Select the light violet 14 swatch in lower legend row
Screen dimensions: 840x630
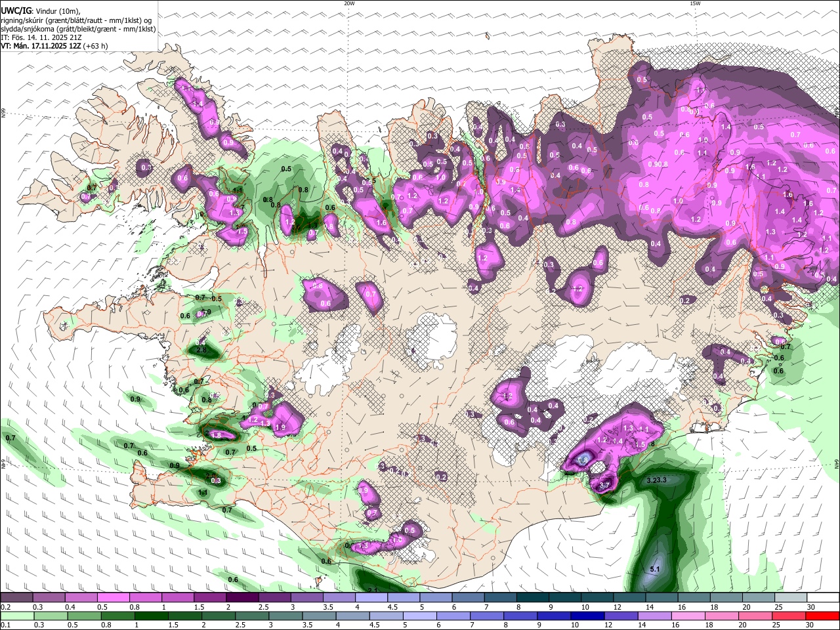coord(654,616)
